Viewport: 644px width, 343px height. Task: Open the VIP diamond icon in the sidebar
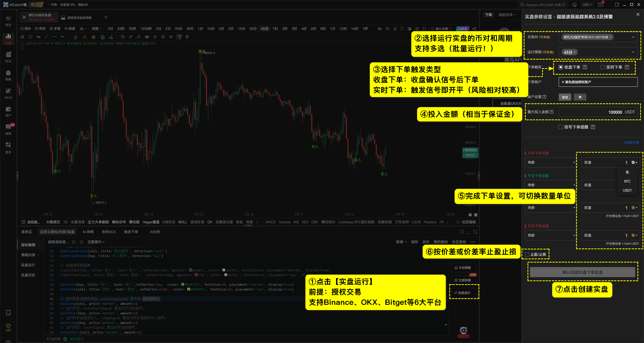[8, 328]
